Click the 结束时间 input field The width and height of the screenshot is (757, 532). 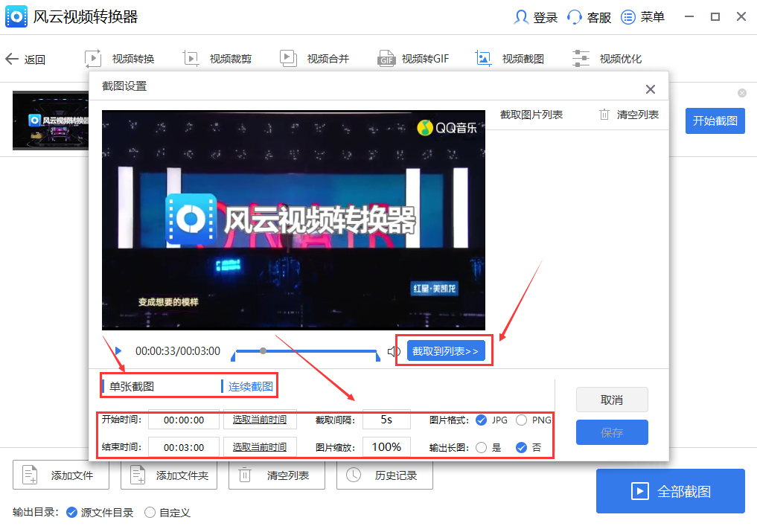tap(183, 447)
